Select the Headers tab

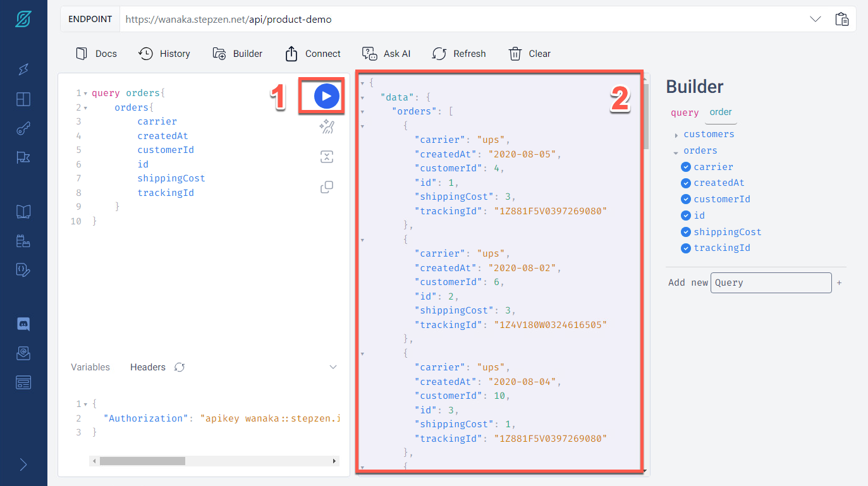tap(147, 367)
